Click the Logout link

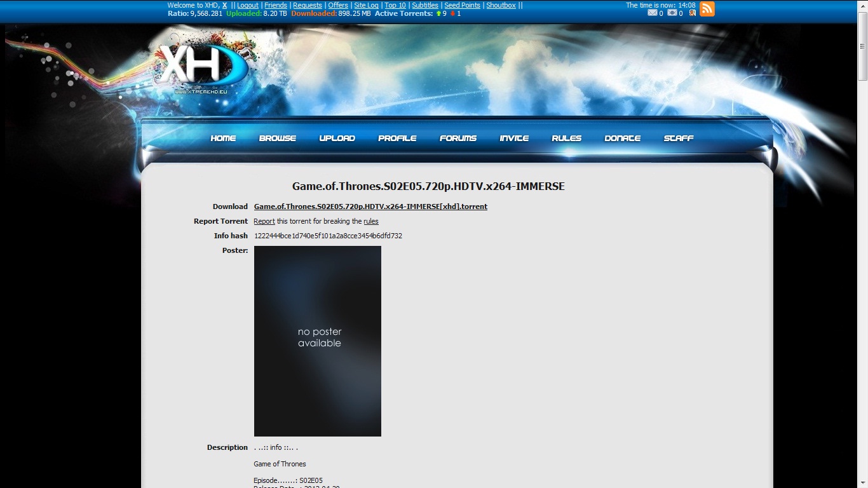(248, 5)
